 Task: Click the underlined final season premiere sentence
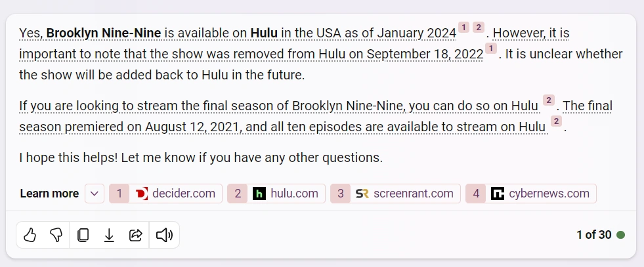coord(282,127)
